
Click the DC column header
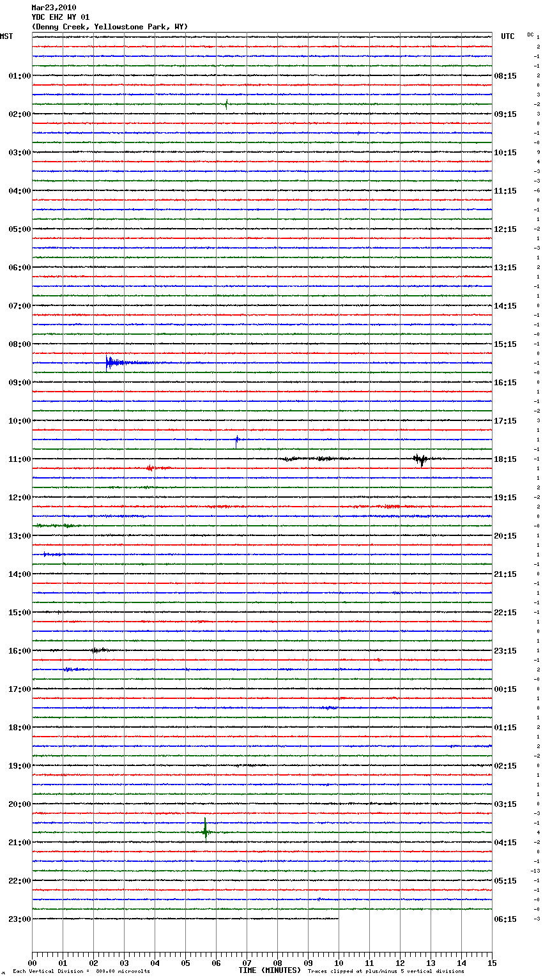tap(530, 34)
